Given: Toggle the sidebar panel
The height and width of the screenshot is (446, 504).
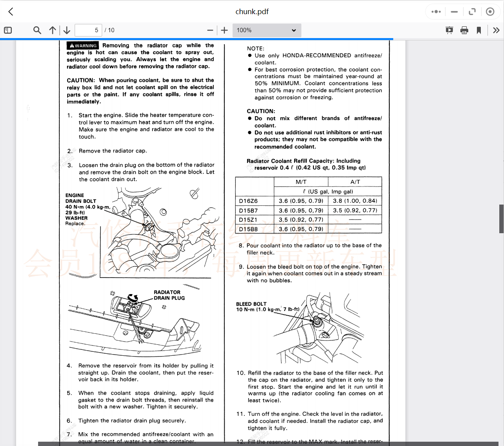Looking at the screenshot, I should click(8, 30).
